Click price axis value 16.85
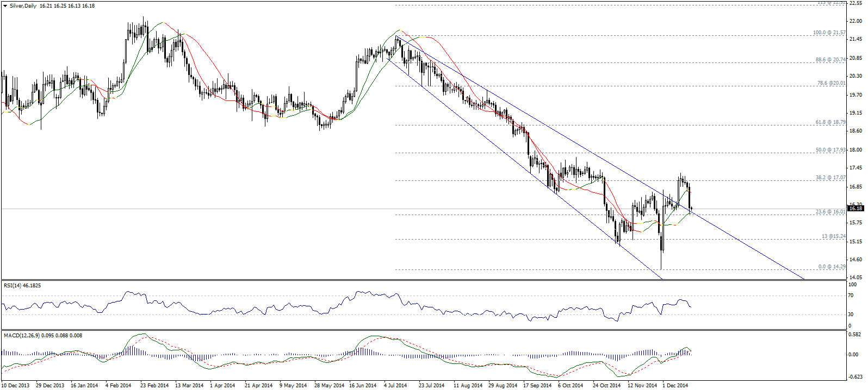The image size is (868, 390). (855, 186)
